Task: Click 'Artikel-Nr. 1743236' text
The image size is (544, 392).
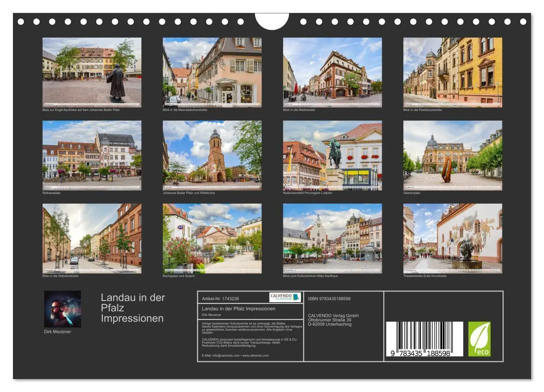Action: click(221, 299)
